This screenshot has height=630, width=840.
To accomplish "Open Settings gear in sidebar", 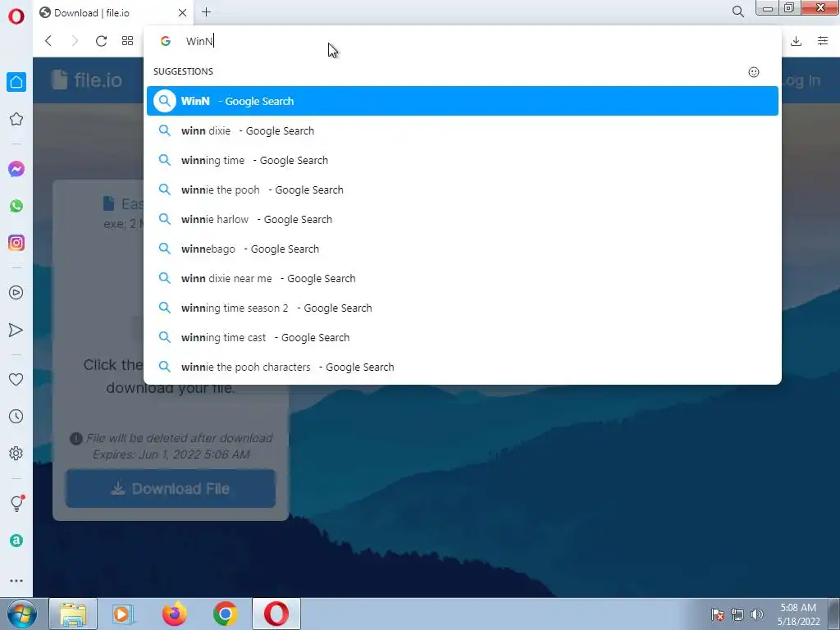I will pyautogui.click(x=16, y=453).
